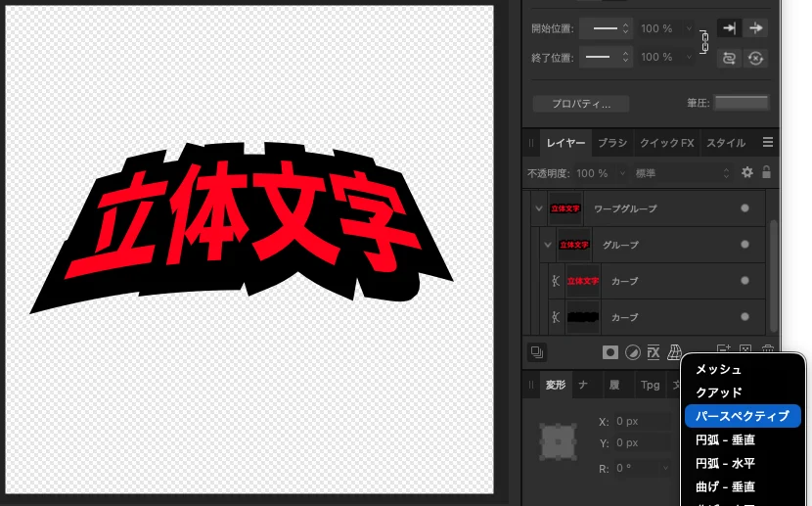812x506 pixels.
Task: Open the R rotation dropdown arrow
Action: coord(665,468)
